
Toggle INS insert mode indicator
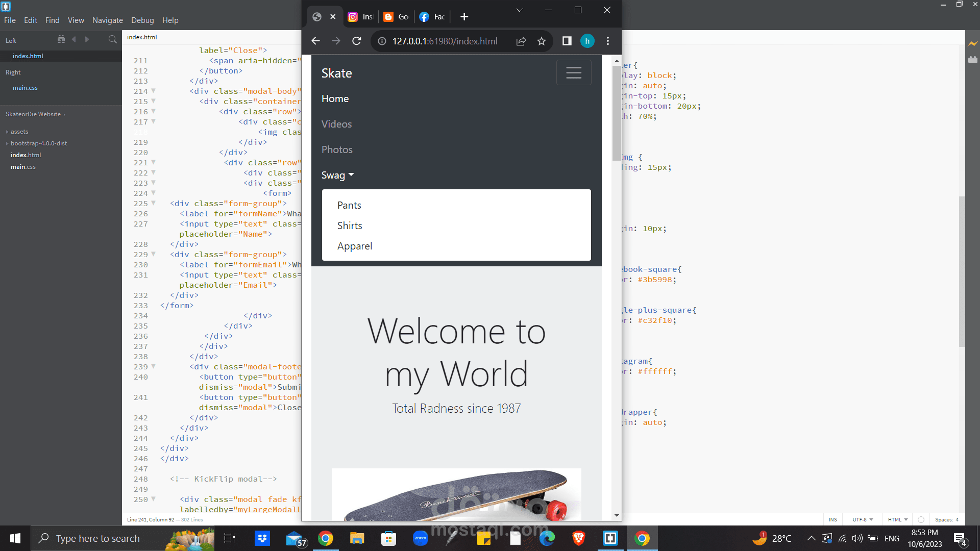832,519
